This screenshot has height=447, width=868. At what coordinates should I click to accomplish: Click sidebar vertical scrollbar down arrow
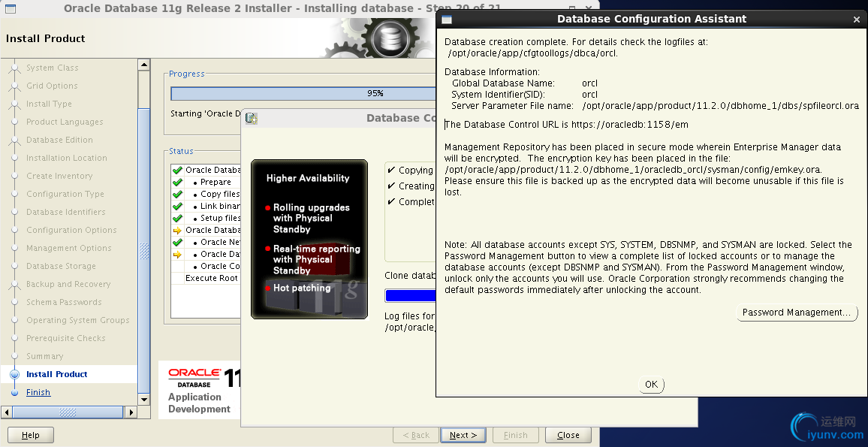click(x=144, y=400)
